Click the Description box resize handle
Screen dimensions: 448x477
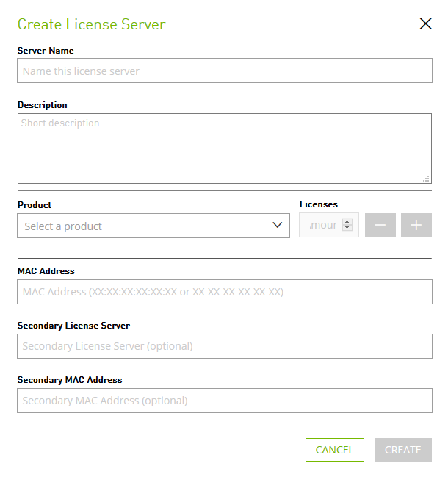[426, 178]
